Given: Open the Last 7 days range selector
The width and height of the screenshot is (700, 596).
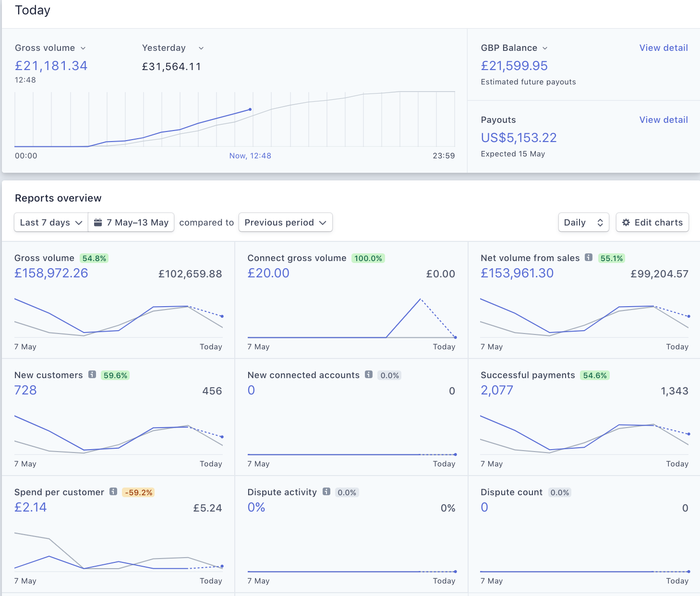Looking at the screenshot, I should point(51,223).
